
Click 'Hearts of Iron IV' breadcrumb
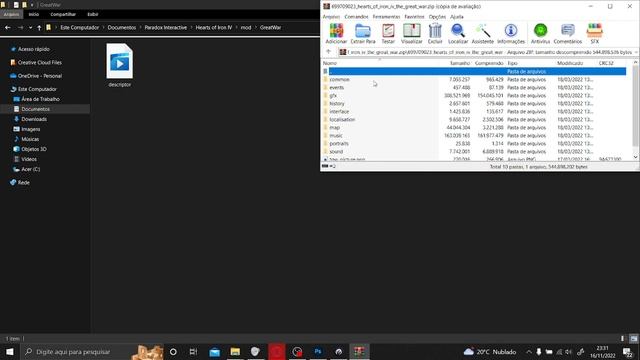click(x=213, y=27)
